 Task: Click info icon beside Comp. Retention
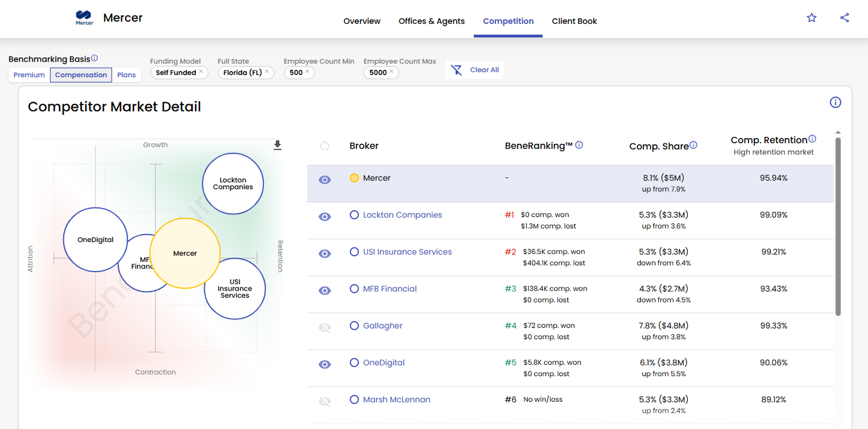812,139
